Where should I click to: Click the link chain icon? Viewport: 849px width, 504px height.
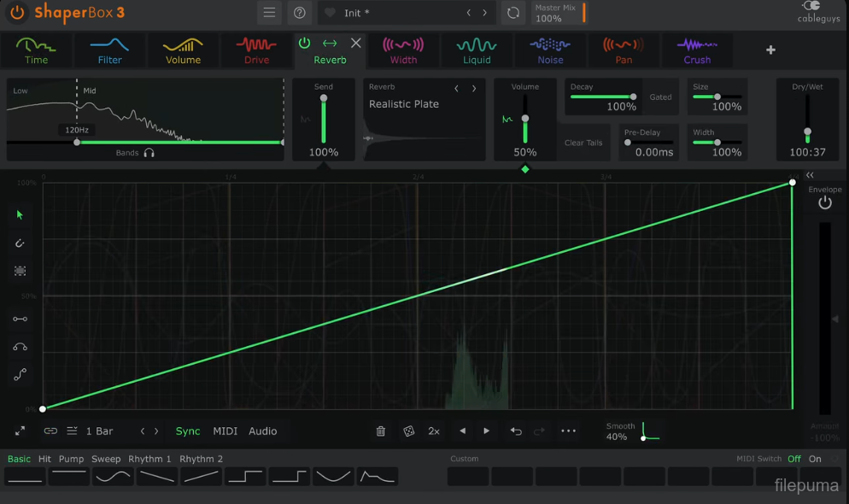point(50,431)
